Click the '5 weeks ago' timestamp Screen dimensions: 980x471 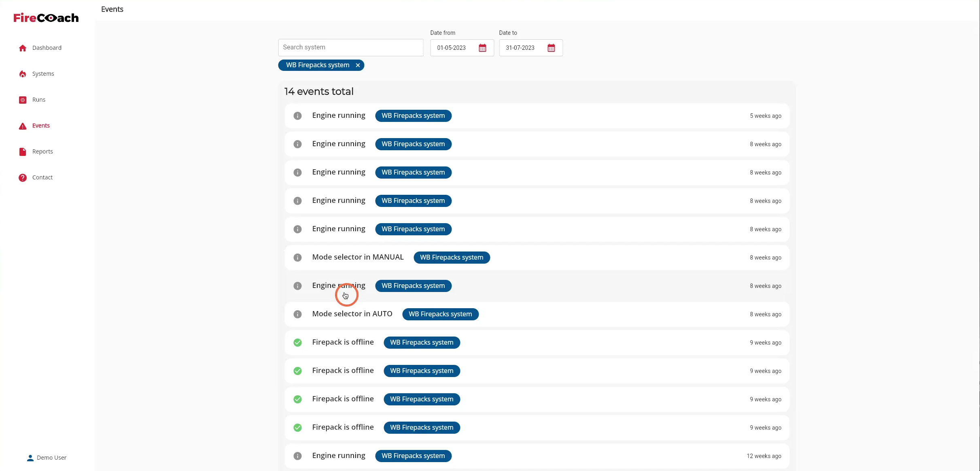[x=766, y=116]
